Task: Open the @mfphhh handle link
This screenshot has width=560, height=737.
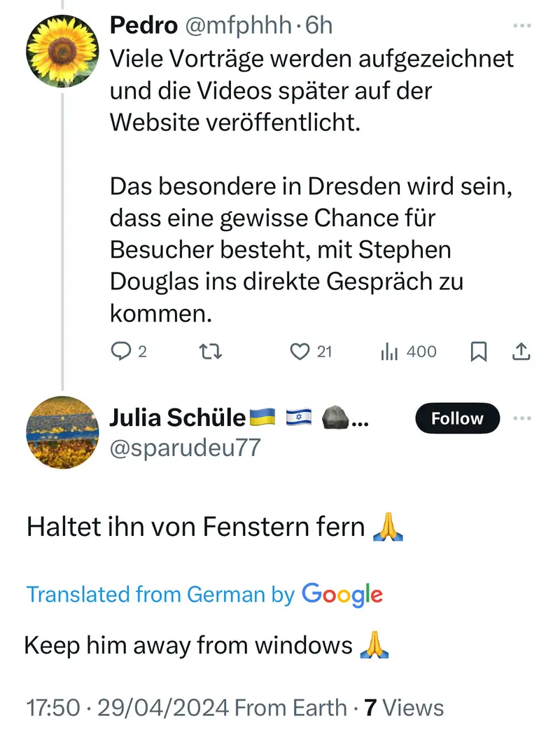Action: click(237, 26)
